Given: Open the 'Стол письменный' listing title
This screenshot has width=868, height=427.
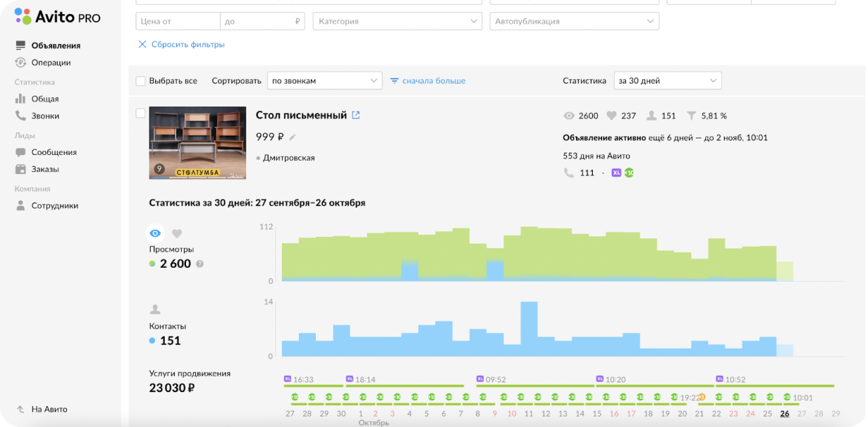Looking at the screenshot, I should coord(301,115).
